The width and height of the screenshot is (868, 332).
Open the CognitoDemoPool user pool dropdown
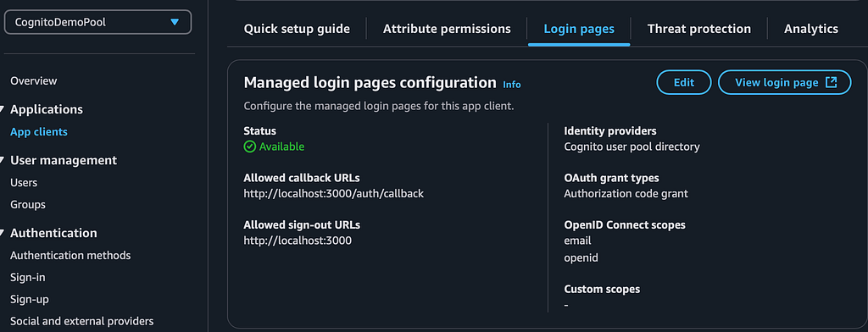pyautogui.click(x=97, y=22)
